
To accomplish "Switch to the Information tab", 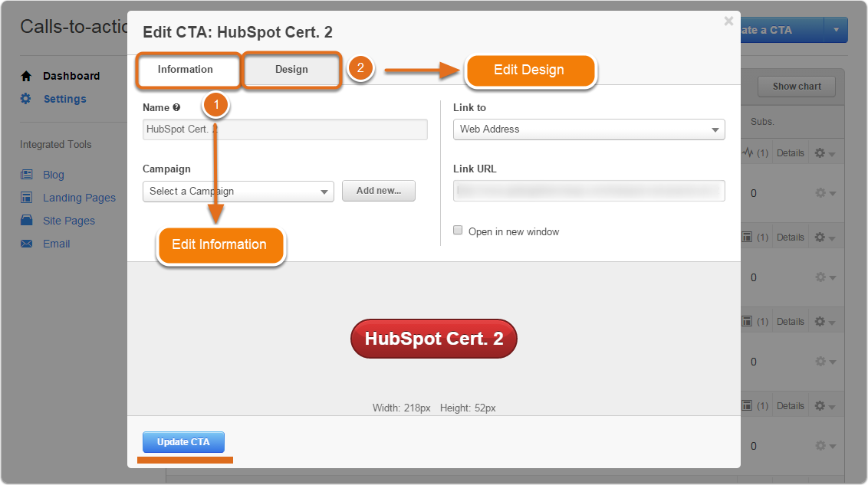I will coord(188,70).
